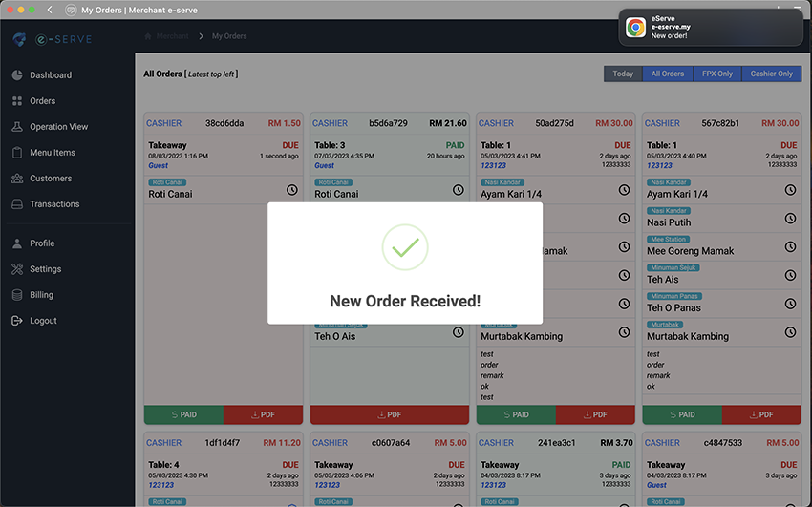812x507 pixels.
Task: Click the New Order Received! message
Action: pyautogui.click(x=405, y=301)
